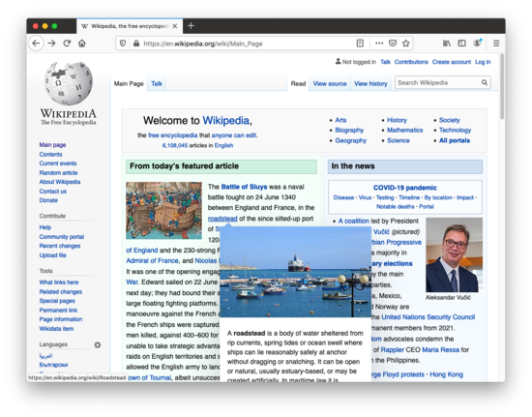Click the Notable deaths link
Image resolution: width=532 pixels, height=417 pixels.
tap(396, 206)
